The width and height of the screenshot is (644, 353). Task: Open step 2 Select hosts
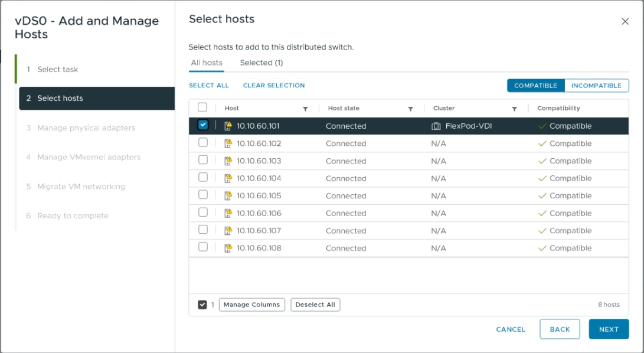coord(97,98)
